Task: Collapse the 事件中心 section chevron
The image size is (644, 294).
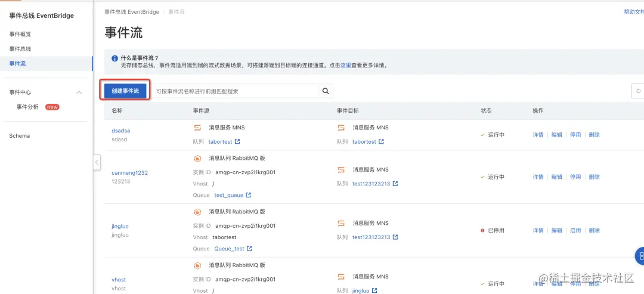Action: pos(79,92)
